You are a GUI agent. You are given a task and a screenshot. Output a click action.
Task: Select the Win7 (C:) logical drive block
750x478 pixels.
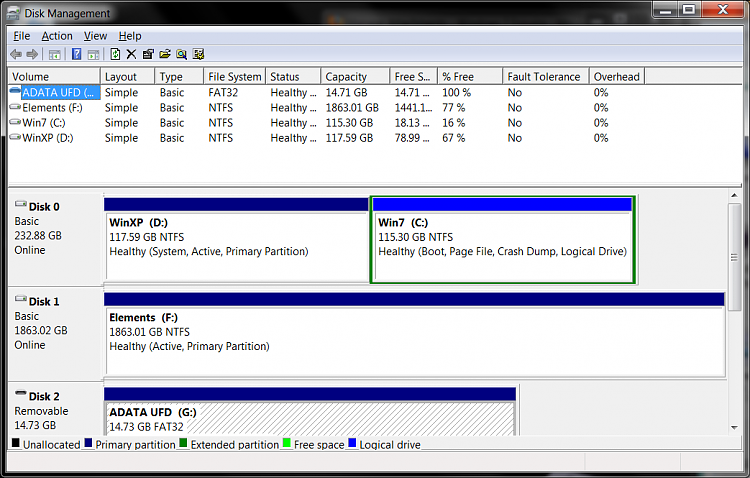(x=503, y=239)
